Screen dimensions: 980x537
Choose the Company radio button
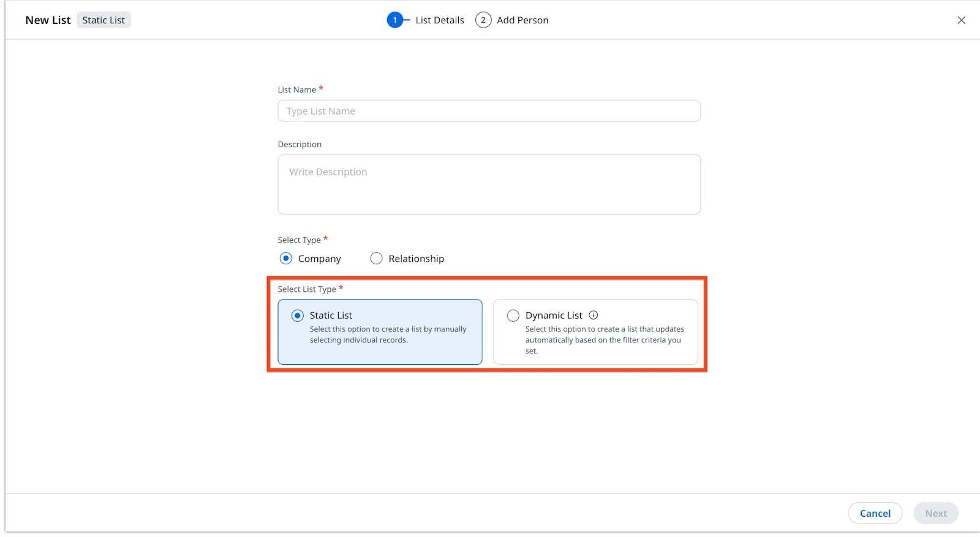tap(285, 258)
